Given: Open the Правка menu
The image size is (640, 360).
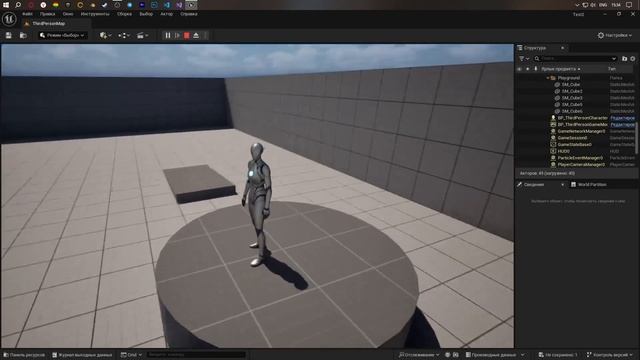Looking at the screenshot, I should [47, 14].
